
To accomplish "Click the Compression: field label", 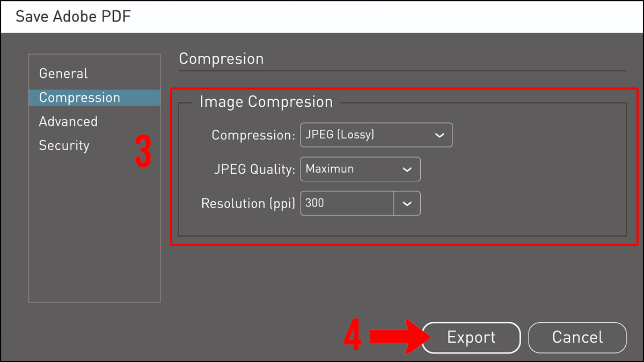I will tap(254, 136).
